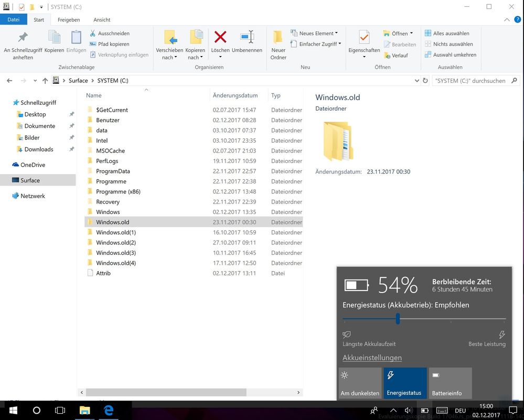Delete with the red Löschen icon
This screenshot has width=524, height=420.
[220, 37]
